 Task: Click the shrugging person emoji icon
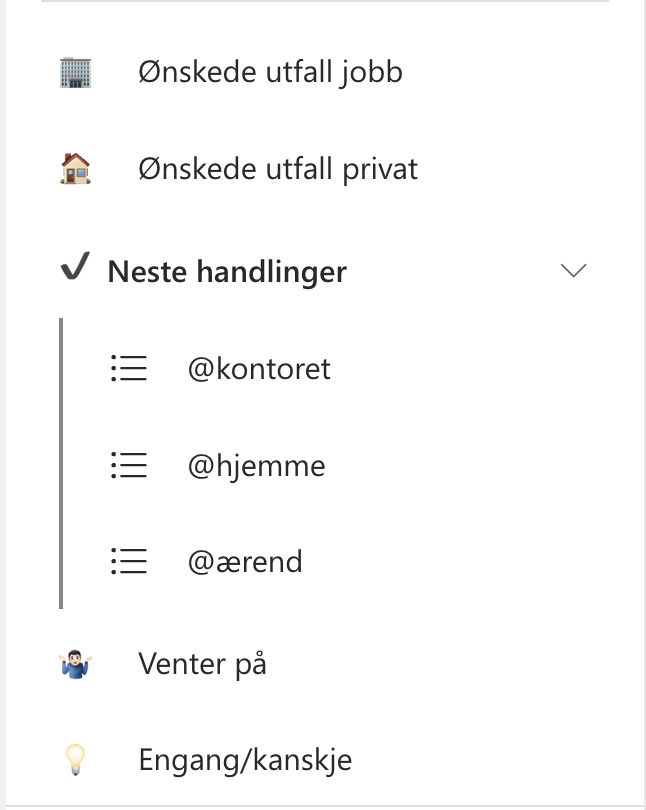point(76,663)
